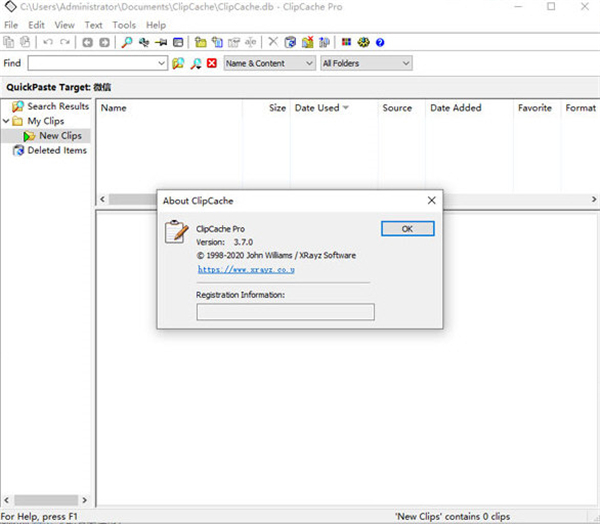Click the new folder icon in the toolbar
This screenshot has width=600, height=524.
pyautogui.click(x=200, y=43)
